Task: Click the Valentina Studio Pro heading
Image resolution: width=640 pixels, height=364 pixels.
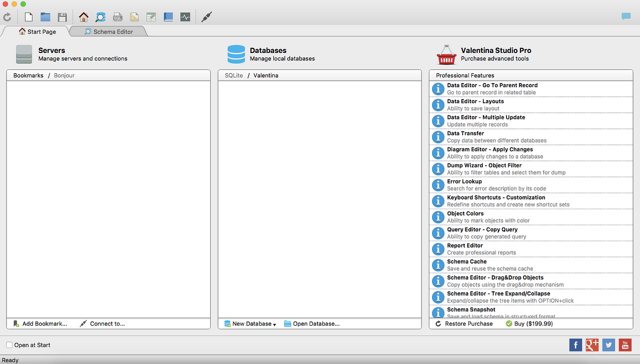Action: [496, 51]
